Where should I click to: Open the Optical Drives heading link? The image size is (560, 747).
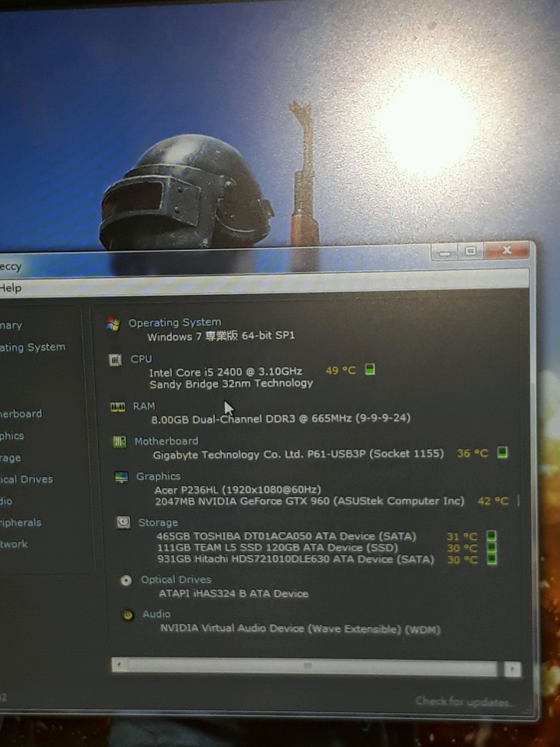point(176,580)
